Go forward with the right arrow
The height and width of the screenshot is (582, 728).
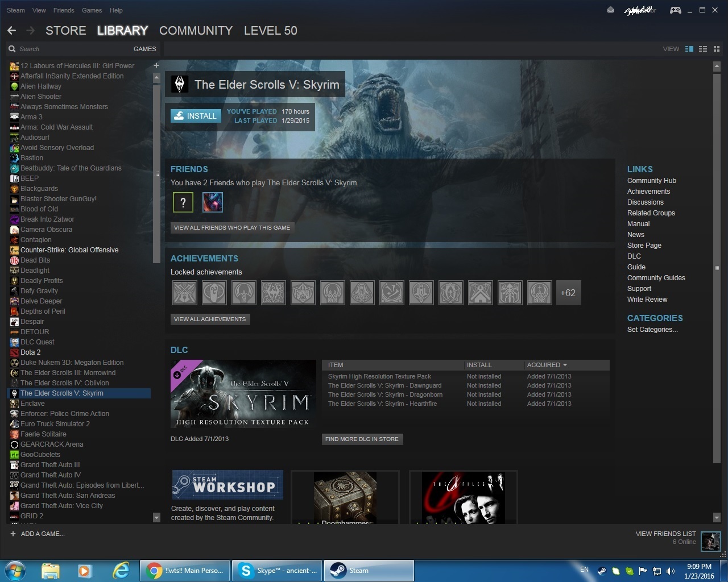[x=31, y=31]
